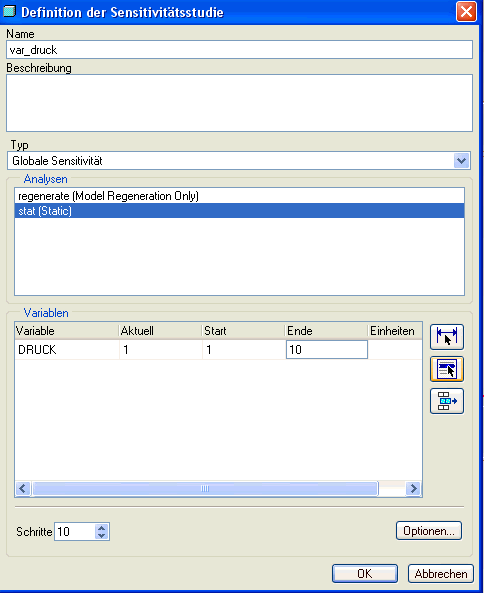This screenshot has width=484, height=593.
Task: Click the select parameter icon button
Action: click(x=447, y=369)
